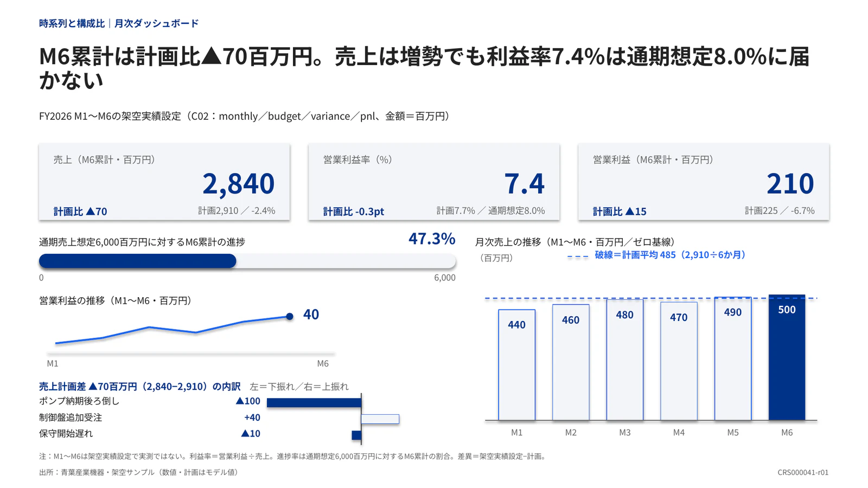Select the M3 bar labeled 480
868x488 pixels.
tap(624, 359)
